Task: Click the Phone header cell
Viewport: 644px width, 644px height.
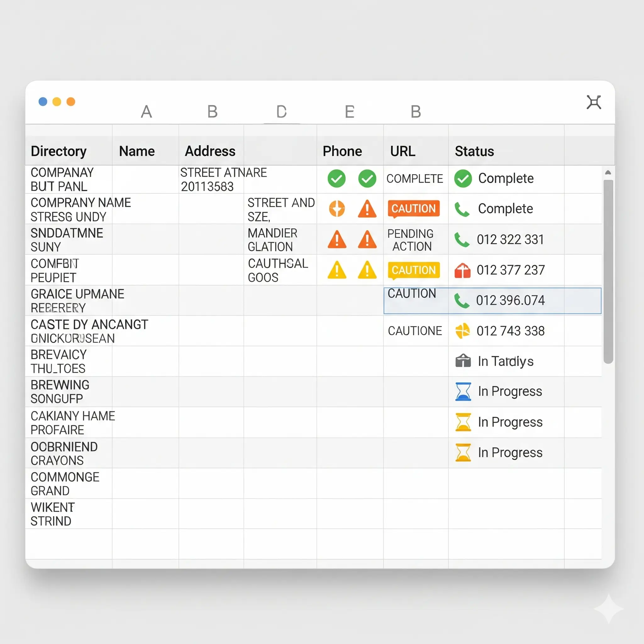Action: click(350, 151)
